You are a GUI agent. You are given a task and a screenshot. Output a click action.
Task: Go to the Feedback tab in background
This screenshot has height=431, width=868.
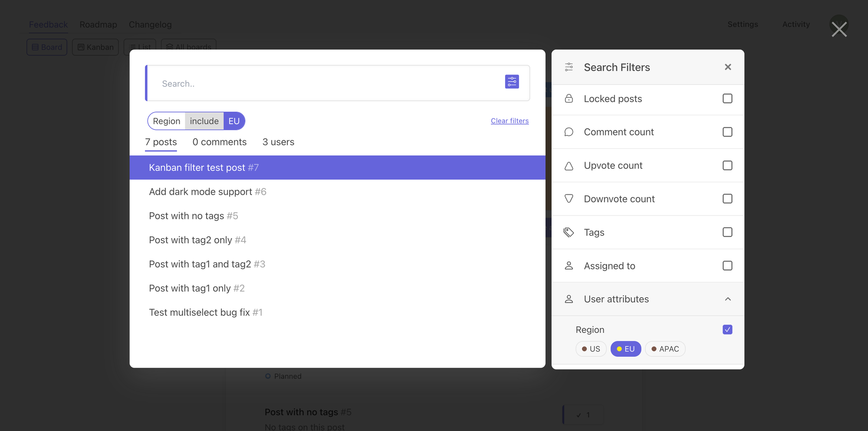point(48,25)
